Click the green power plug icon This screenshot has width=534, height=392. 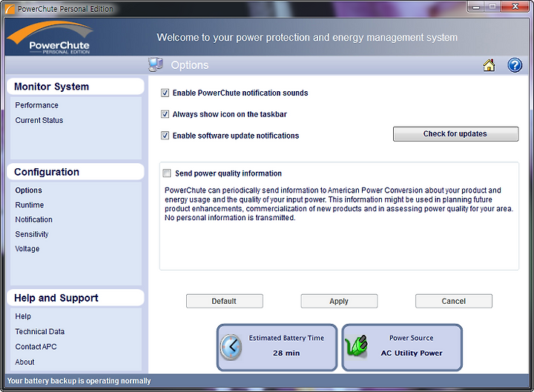click(357, 346)
